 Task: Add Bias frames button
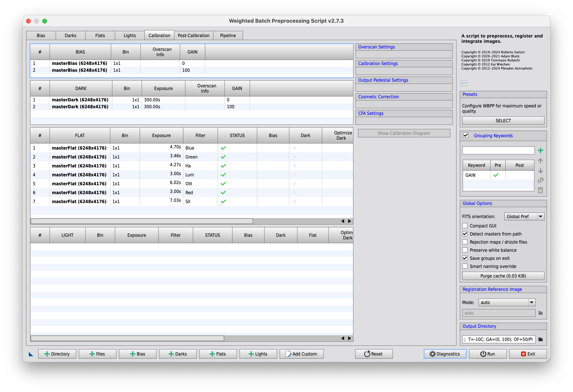(x=138, y=354)
